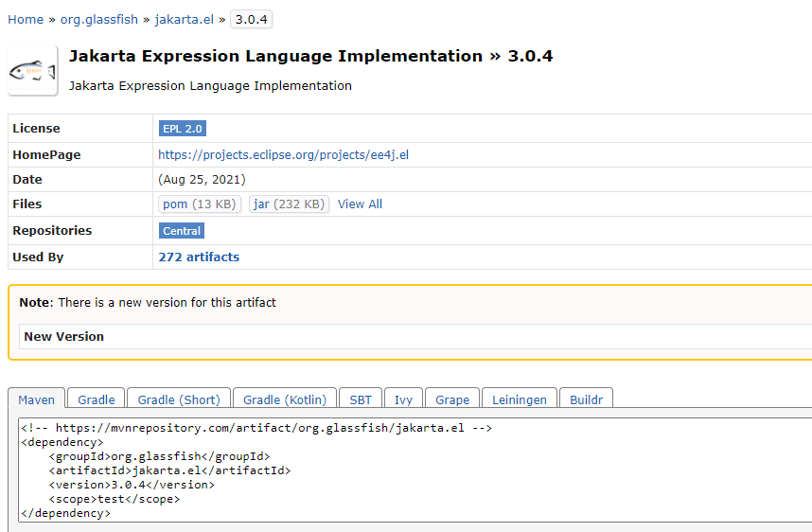
Task: Go to Home breadcrumb link
Action: click(x=26, y=19)
